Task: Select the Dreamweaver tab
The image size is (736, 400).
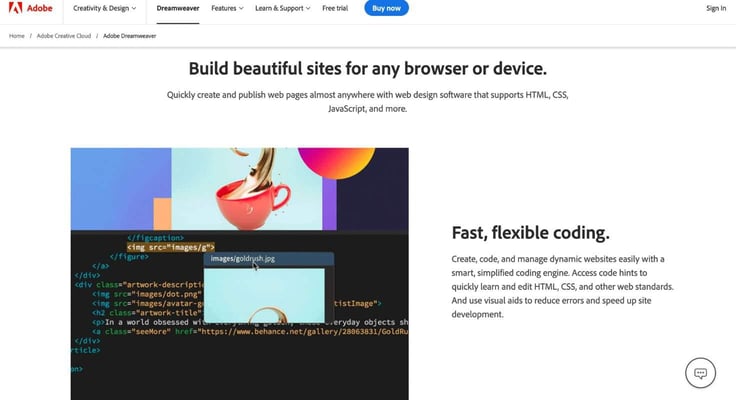Action: (178, 8)
